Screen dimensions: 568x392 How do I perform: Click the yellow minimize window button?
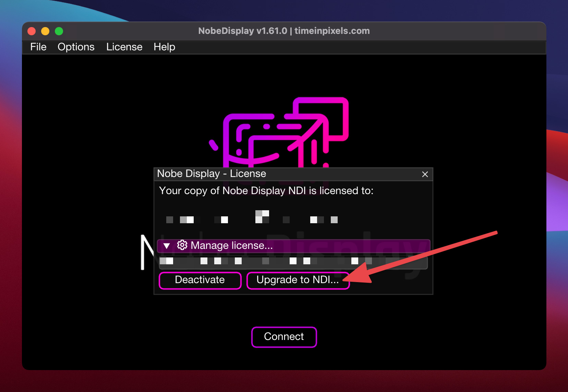point(45,31)
